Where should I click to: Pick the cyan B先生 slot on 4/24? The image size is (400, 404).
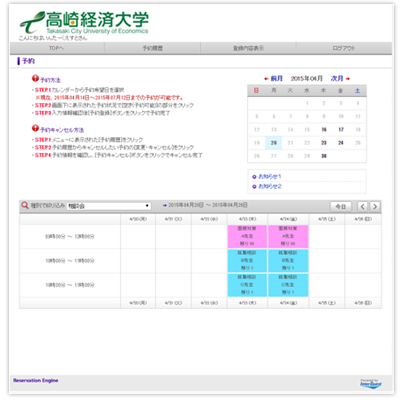pyautogui.click(x=288, y=261)
